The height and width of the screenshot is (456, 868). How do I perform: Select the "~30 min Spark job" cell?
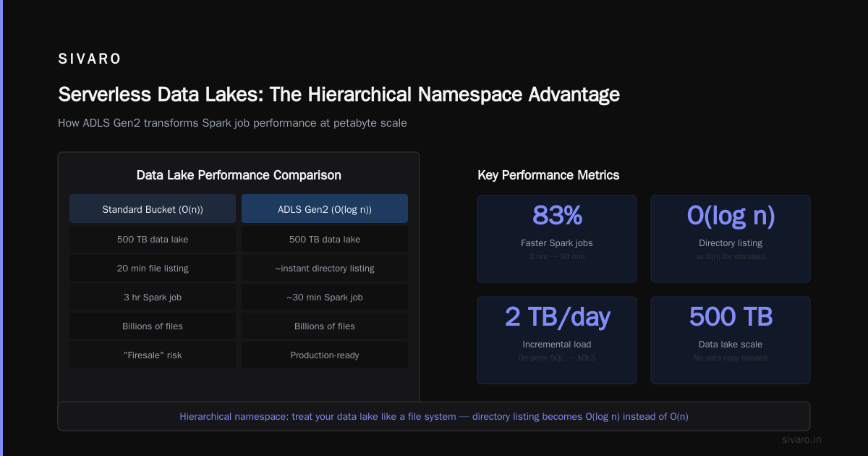click(x=325, y=297)
